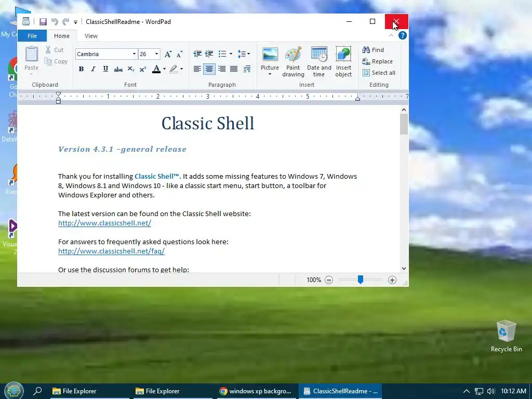Screen dimensions: 532x399
Task: Open WordPad Help question mark icon
Action: coord(403,35)
